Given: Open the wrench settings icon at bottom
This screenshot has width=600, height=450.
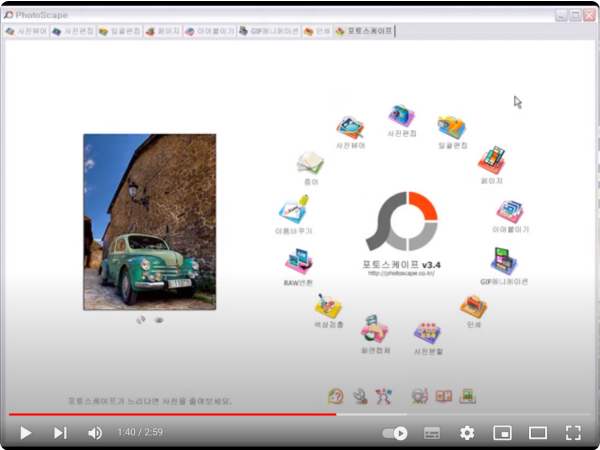Looking at the screenshot, I should 360,396.
